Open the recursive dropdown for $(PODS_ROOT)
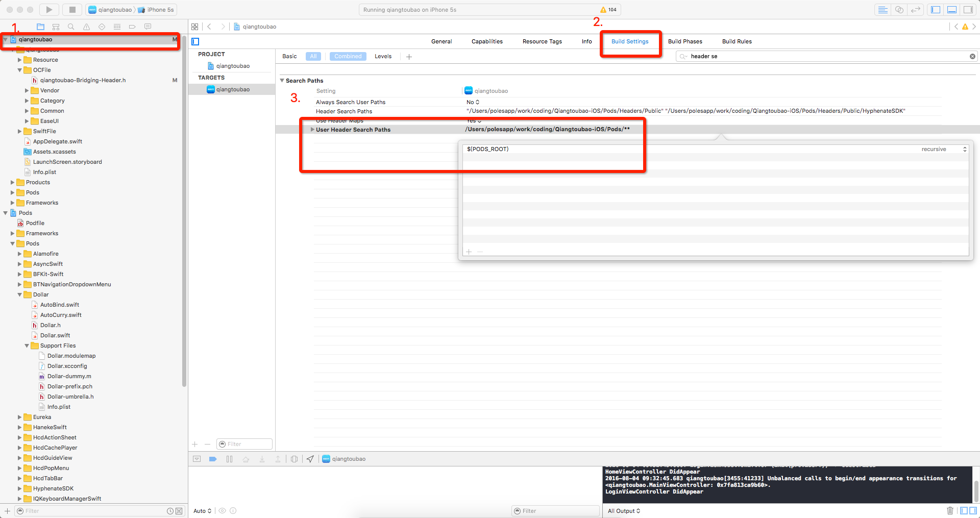 pos(944,149)
